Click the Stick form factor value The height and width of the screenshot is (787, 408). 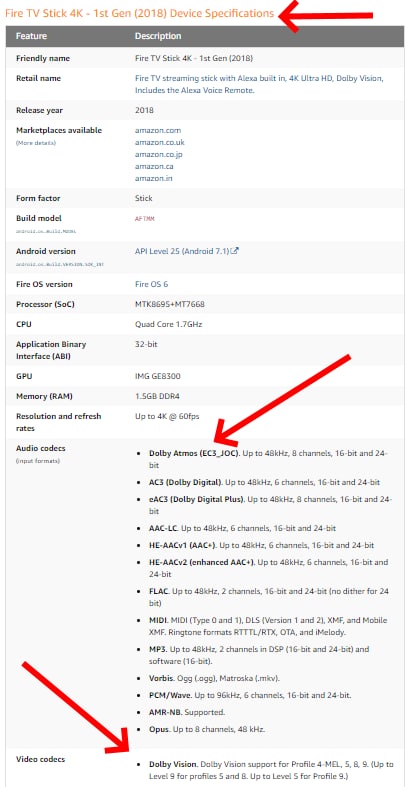point(144,198)
